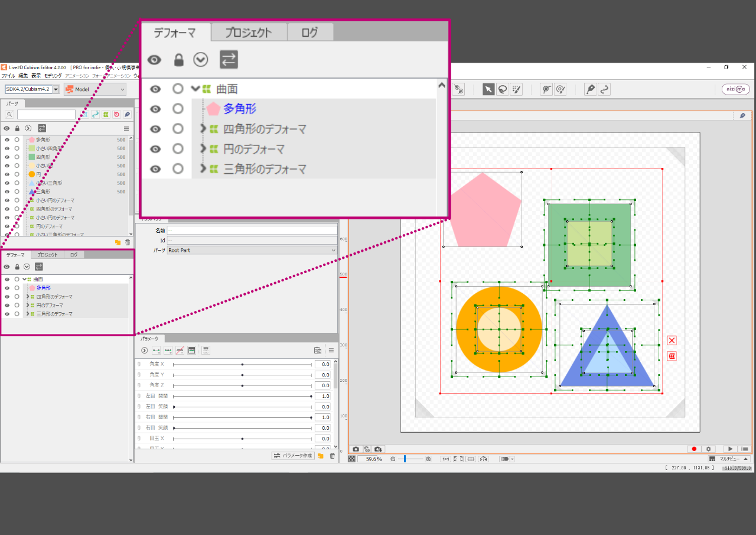The image size is (756, 535).
Task: Click the canvas zoom slider
Action: pyautogui.click(x=410, y=459)
